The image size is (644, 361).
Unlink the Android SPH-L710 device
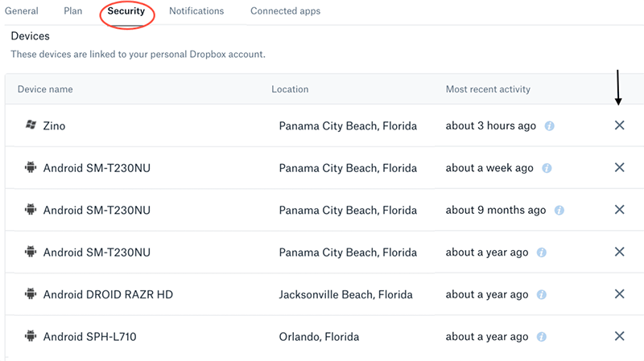tap(619, 336)
